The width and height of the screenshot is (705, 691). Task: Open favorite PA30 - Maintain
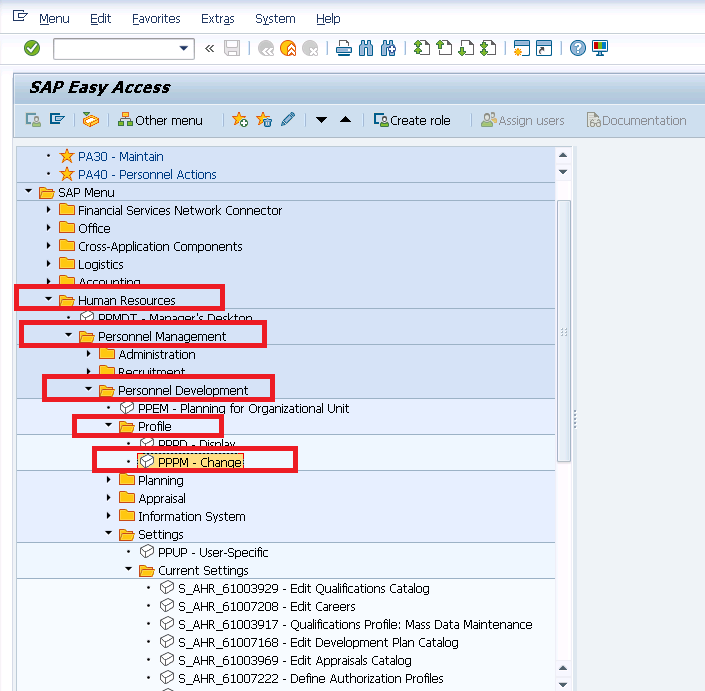120,156
